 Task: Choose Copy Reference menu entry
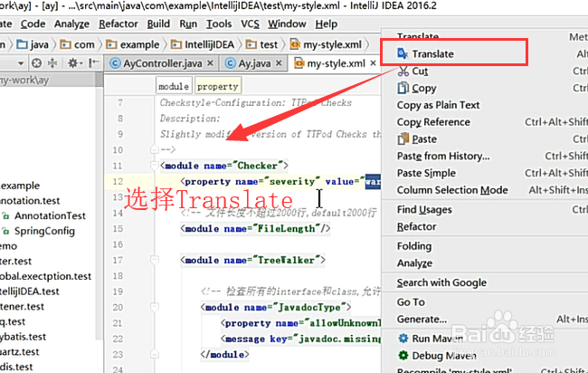433,122
